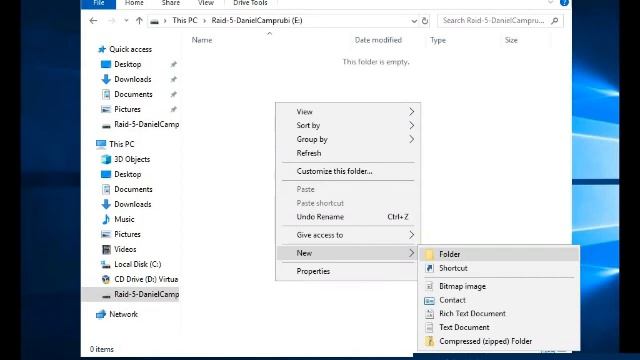Create a new Contact

coord(499,300)
